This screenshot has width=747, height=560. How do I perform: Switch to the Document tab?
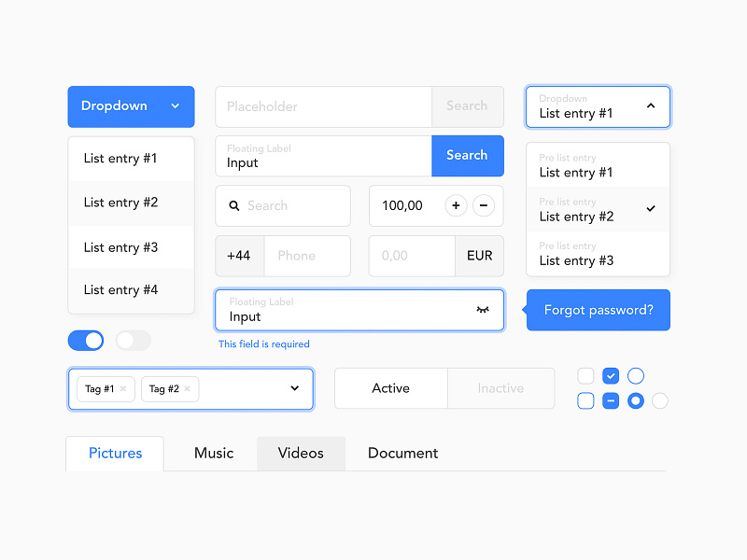[x=402, y=453]
